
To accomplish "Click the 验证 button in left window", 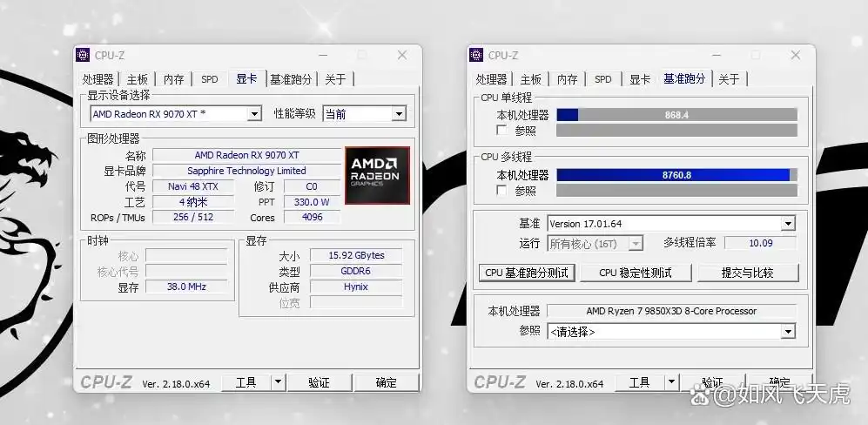I will [319, 382].
